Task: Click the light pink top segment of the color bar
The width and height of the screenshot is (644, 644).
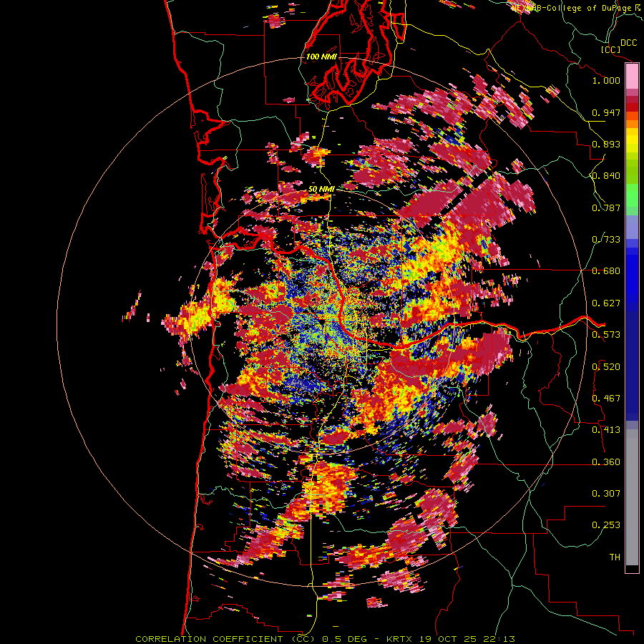Action: coord(632,76)
